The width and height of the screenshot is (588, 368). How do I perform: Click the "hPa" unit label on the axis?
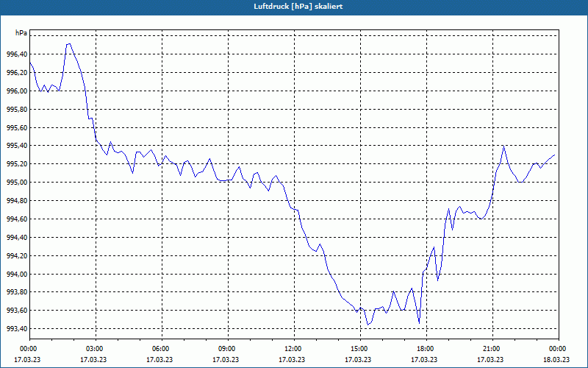pyautogui.click(x=21, y=33)
